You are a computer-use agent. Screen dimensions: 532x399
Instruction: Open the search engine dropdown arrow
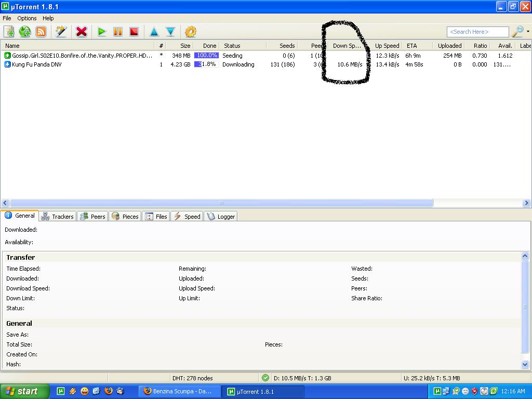(528, 32)
